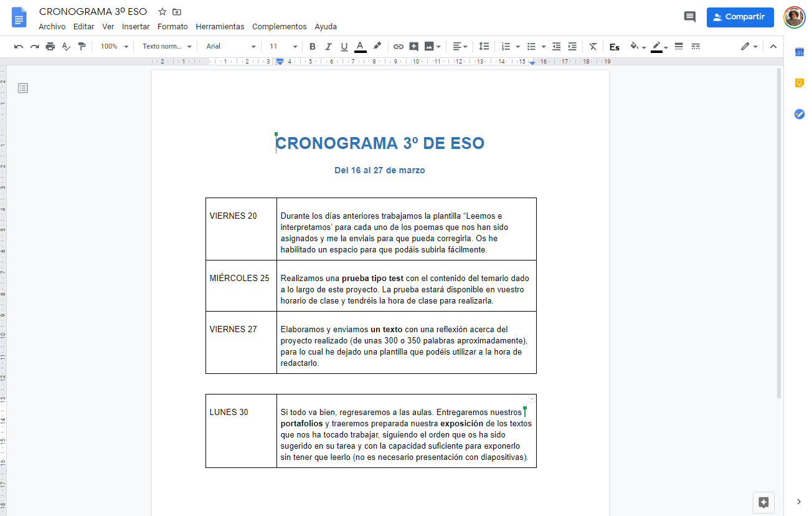Toggle underline formatting
The height and width of the screenshot is (516, 812).
pyautogui.click(x=344, y=47)
